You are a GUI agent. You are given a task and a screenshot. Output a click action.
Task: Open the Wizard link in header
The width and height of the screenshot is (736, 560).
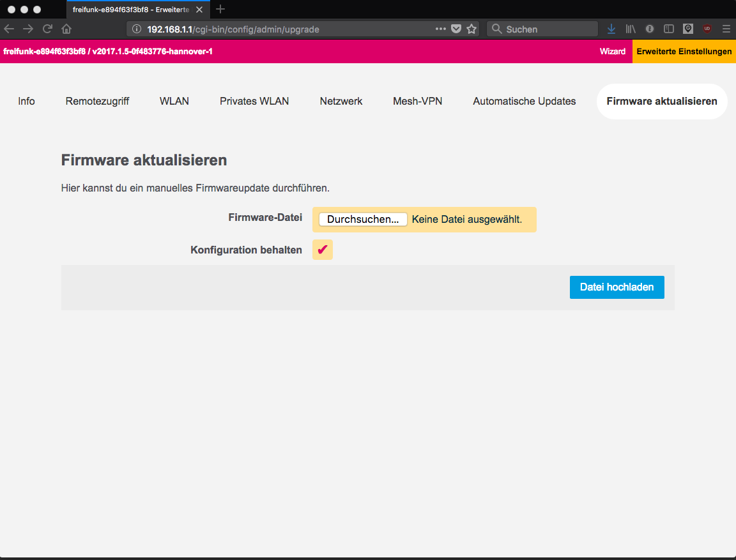coord(612,51)
